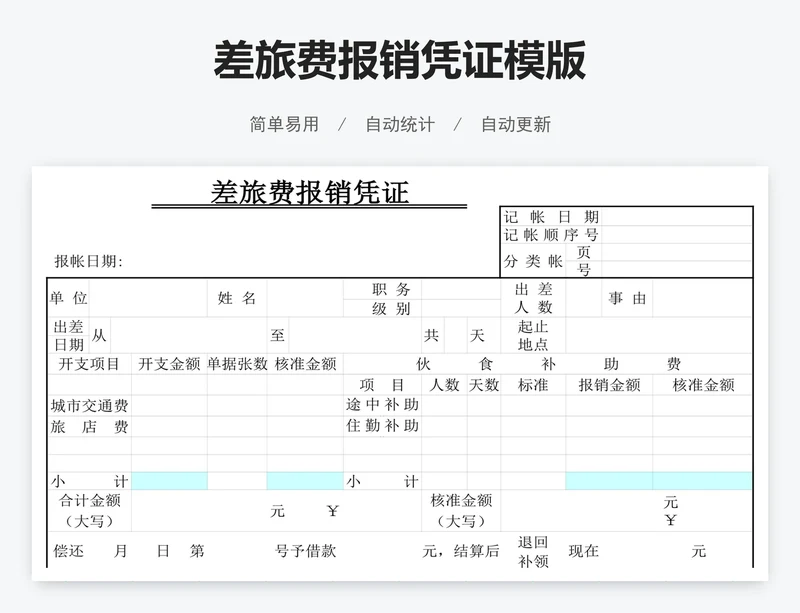Viewport: 800px width, 613px height.
Task: Click the blank cell after 事由
Action: pos(702,298)
